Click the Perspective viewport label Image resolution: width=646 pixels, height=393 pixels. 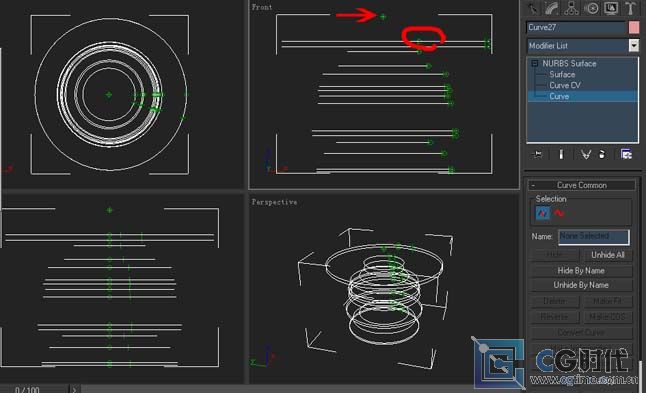274,202
